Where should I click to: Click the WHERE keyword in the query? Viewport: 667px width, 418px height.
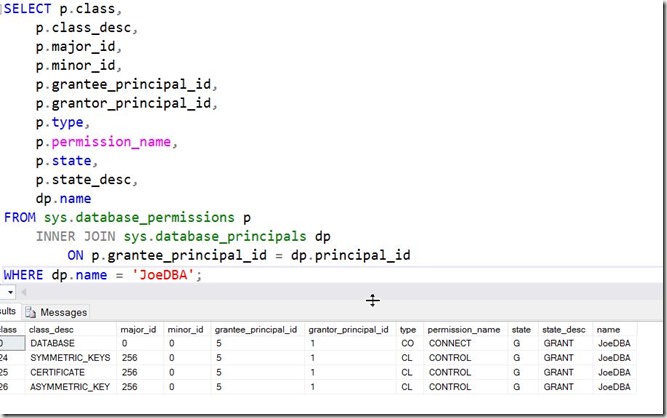pyautogui.click(x=23, y=275)
